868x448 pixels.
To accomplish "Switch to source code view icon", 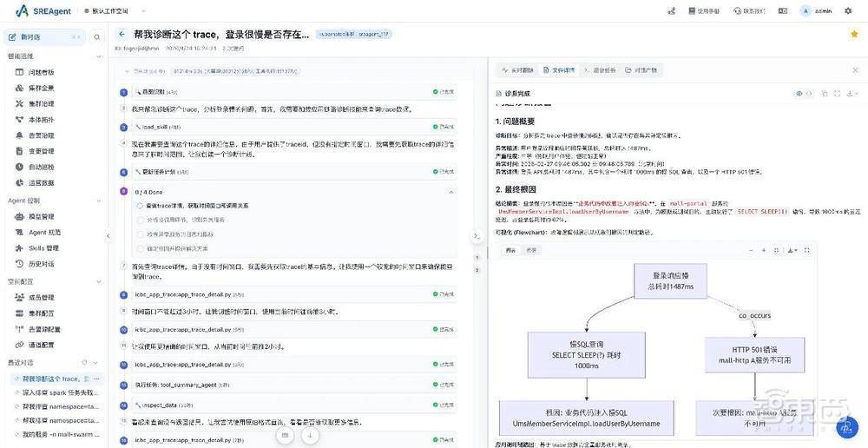I will pos(809,94).
